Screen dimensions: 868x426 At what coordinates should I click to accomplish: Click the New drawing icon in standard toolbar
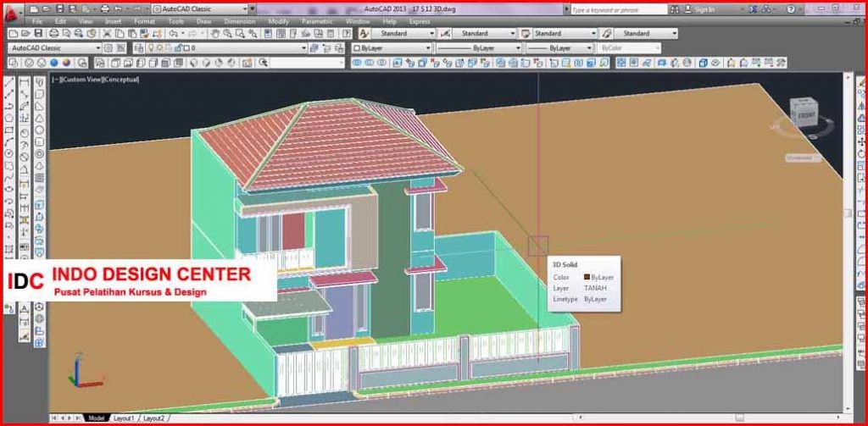(12, 34)
